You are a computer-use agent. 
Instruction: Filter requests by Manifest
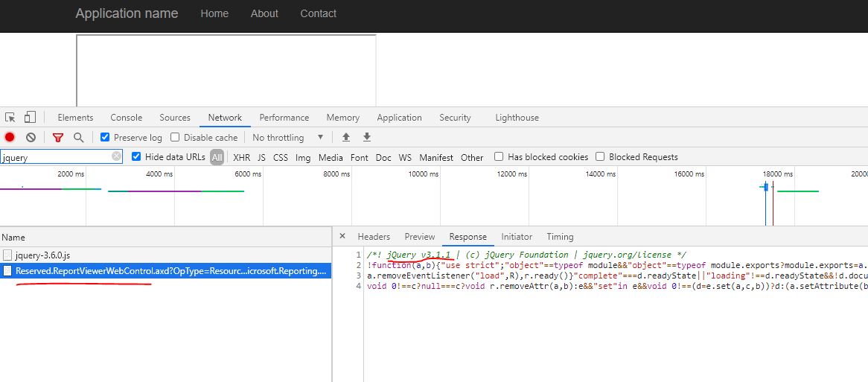436,157
